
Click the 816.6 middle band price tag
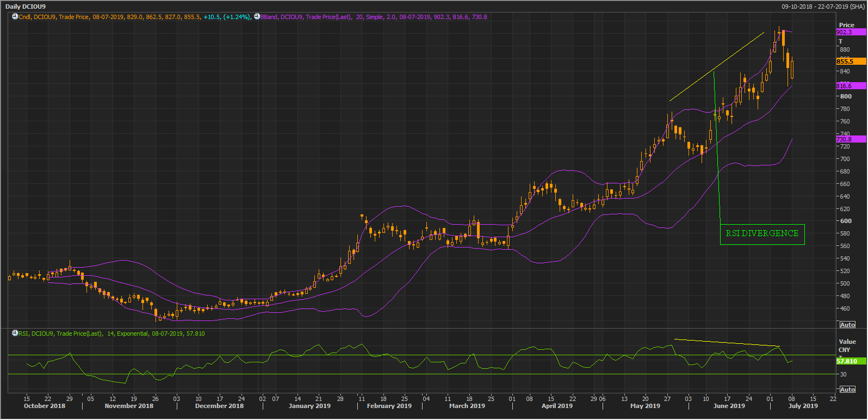click(x=851, y=86)
